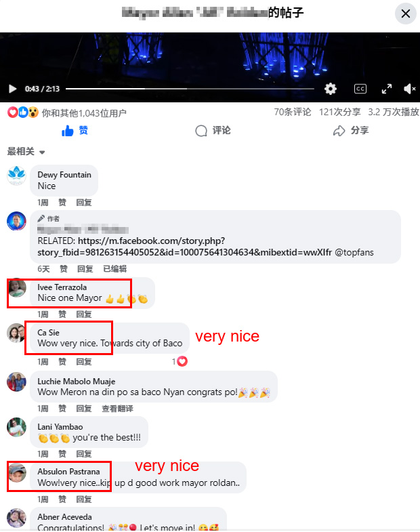
Task: Open Absulon Pastrana's profile picture
Action: pos(17,472)
